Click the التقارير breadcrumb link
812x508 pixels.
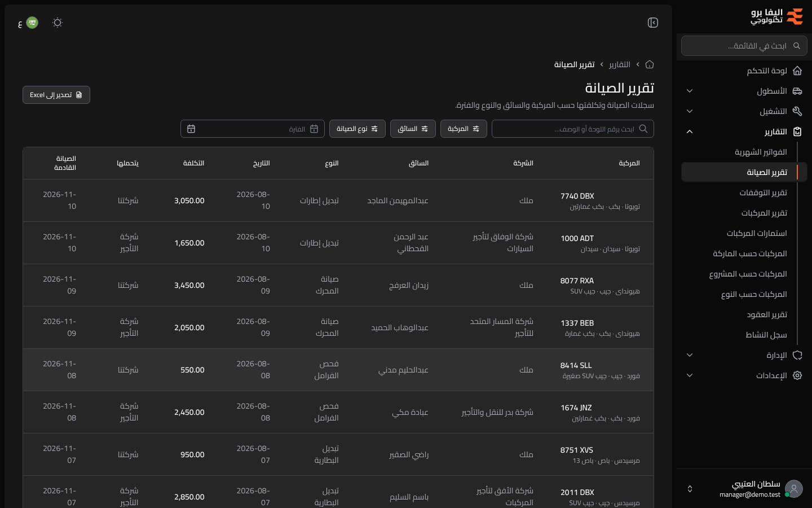[620, 64]
